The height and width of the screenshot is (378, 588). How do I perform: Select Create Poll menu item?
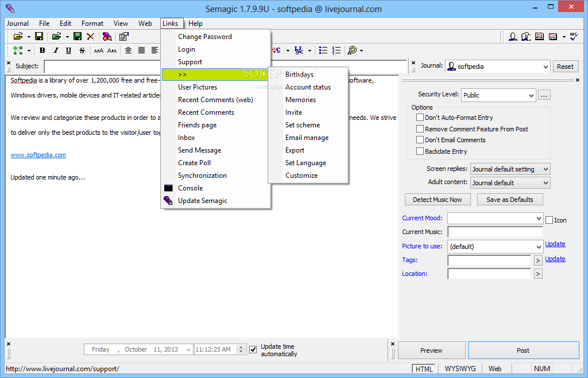(x=194, y=163)
